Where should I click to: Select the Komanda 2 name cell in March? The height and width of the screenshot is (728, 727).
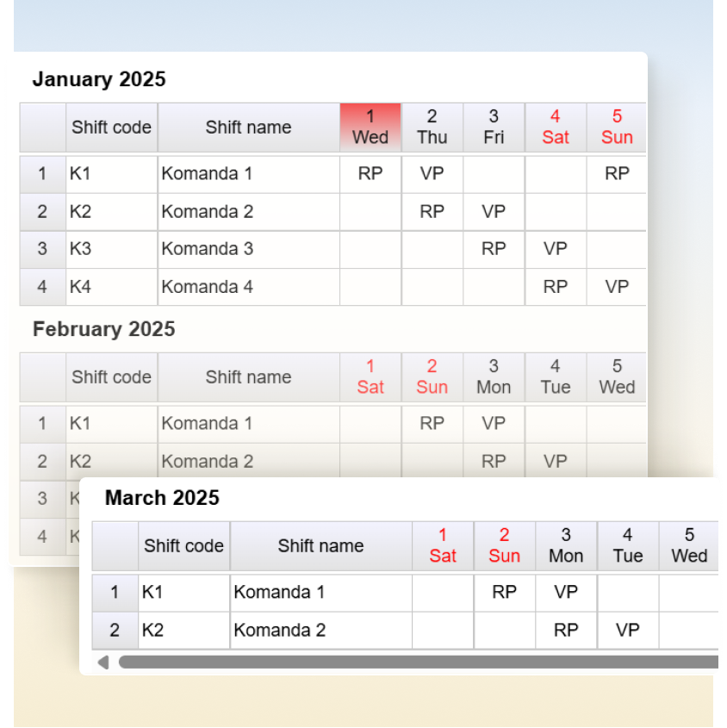(x=320, y=630)
